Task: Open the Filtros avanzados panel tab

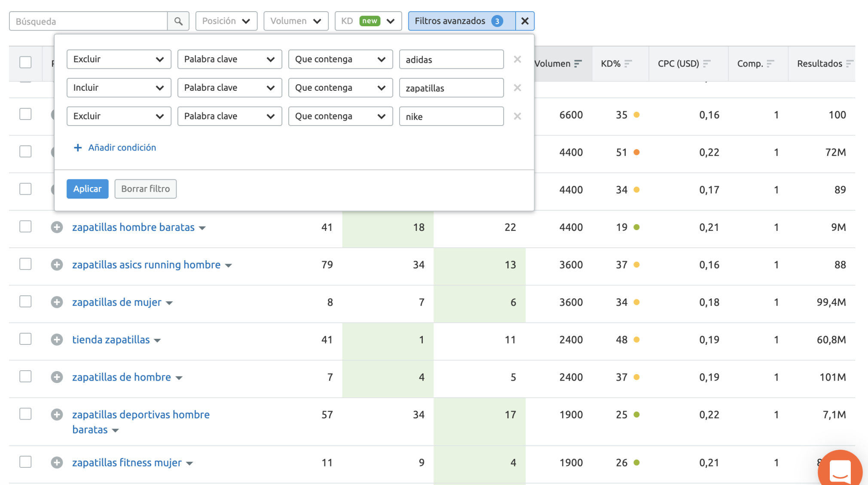Action: (461, 21)
